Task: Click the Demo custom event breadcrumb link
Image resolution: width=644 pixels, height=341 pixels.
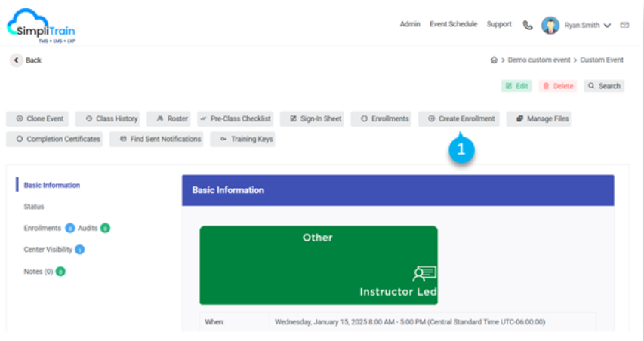Action: pos(539,60)
